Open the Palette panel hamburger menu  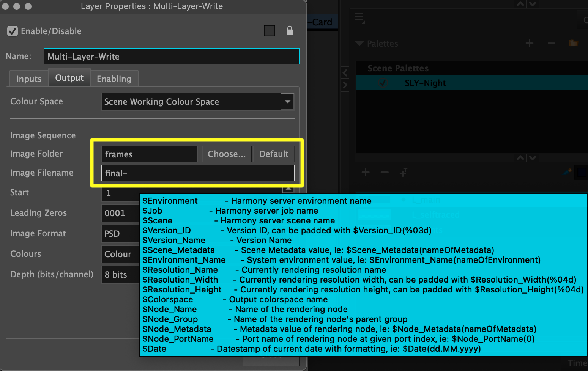pyautogui.click(x=359, y=17)
